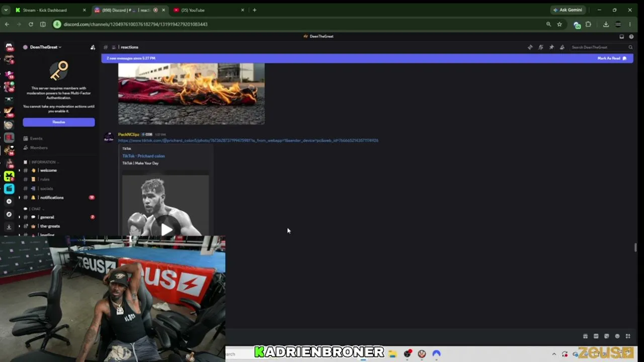644x362 pixels.
Task: Click PackNClipz username
Action: coord(128,134)
